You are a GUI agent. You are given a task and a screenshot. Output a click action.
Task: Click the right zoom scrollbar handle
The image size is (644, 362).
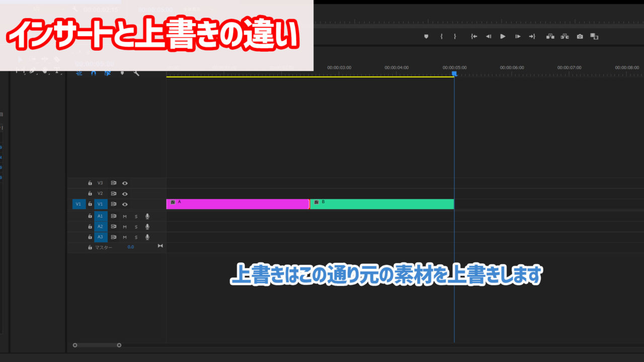coord(119,345)
